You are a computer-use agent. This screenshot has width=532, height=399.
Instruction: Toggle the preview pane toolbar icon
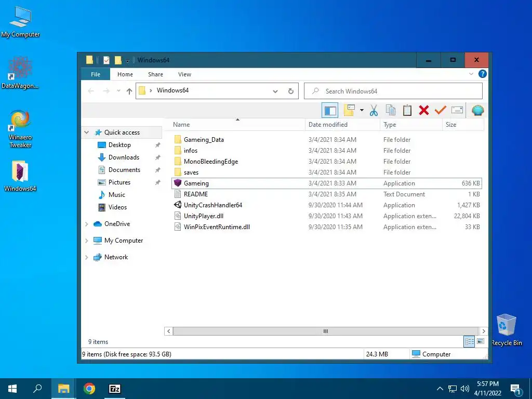[x=330, y=111]
